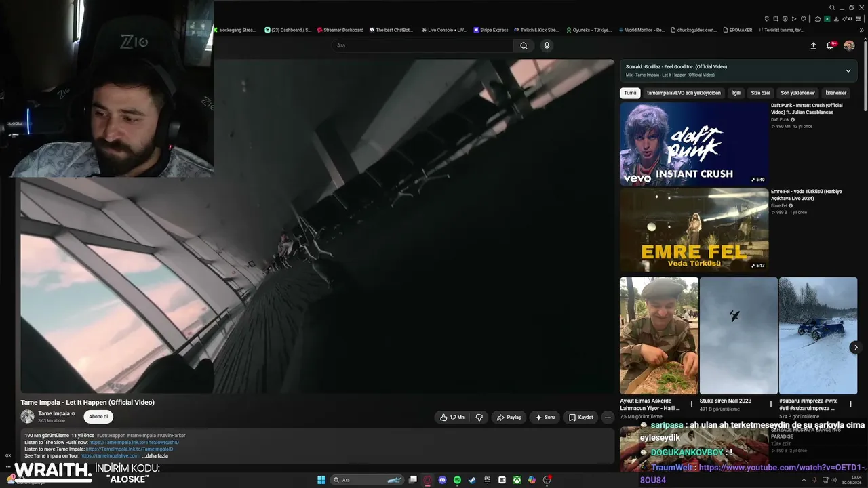Open Aykut Elmas Askerde short thumbnail

tap(659, 335)
